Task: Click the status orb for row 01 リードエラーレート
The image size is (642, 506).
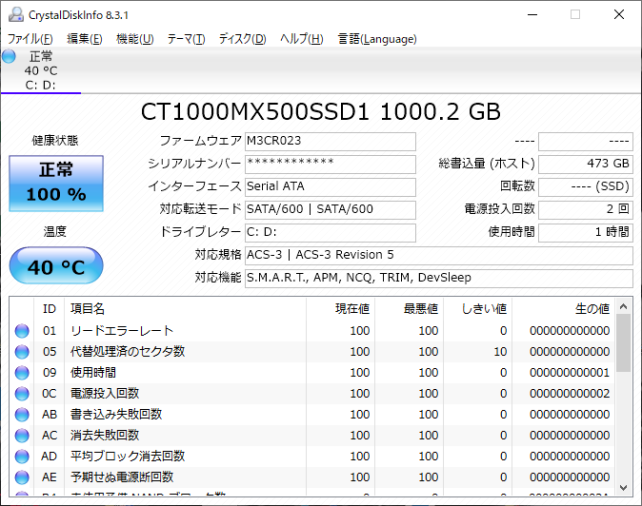Action: [22, 331]
